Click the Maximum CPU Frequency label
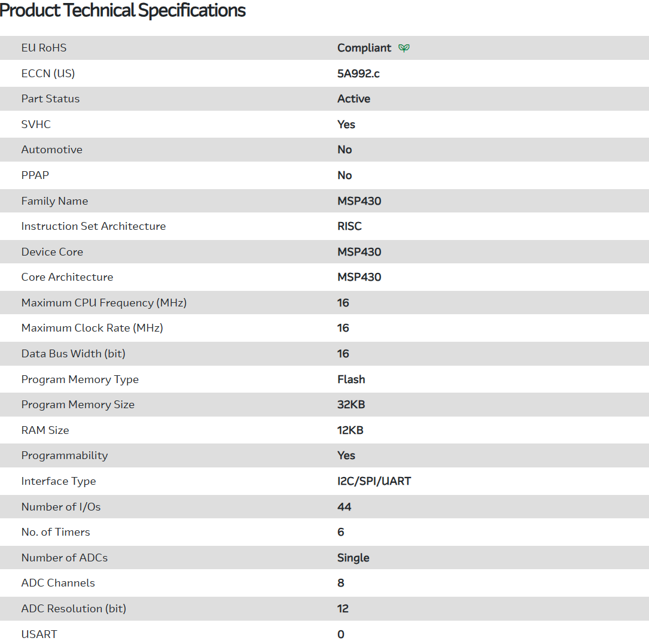Viewport: 649px width, 644px height. (x=103, y=303)
